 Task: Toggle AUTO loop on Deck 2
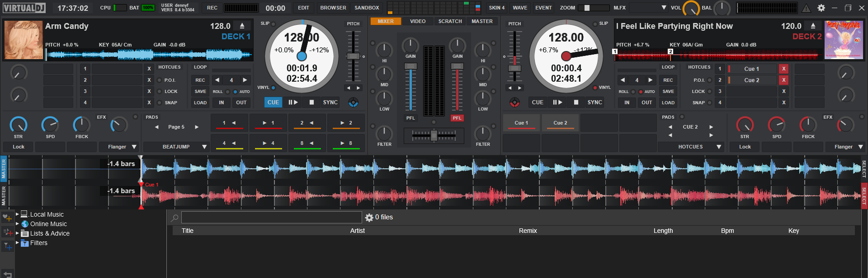point(641,92)
